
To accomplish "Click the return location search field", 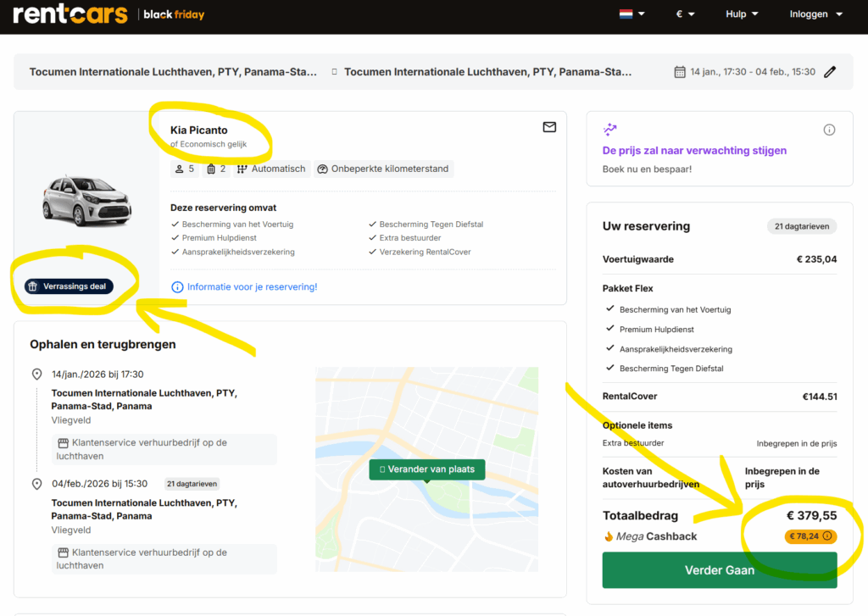I will point(487,72).
